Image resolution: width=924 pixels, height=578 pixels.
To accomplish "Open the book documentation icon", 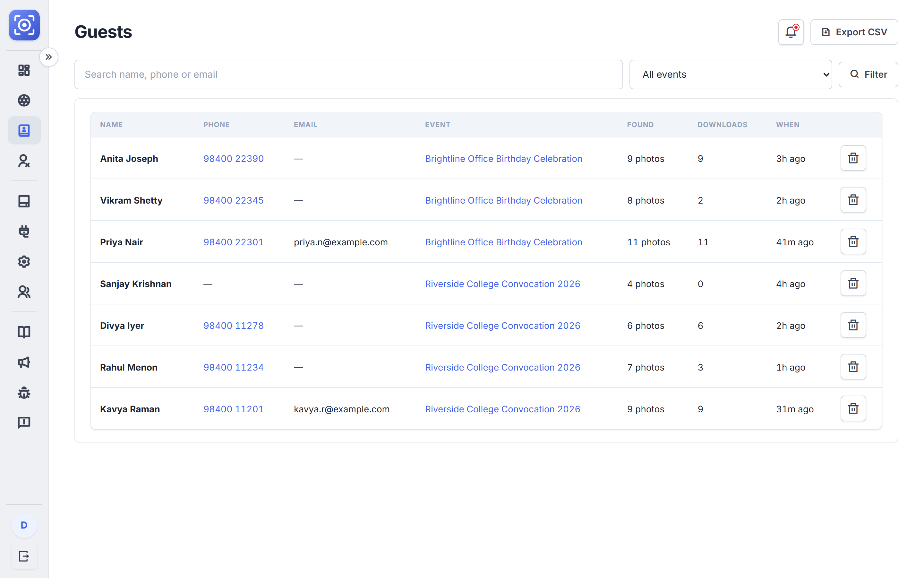I will click(24, 332).
